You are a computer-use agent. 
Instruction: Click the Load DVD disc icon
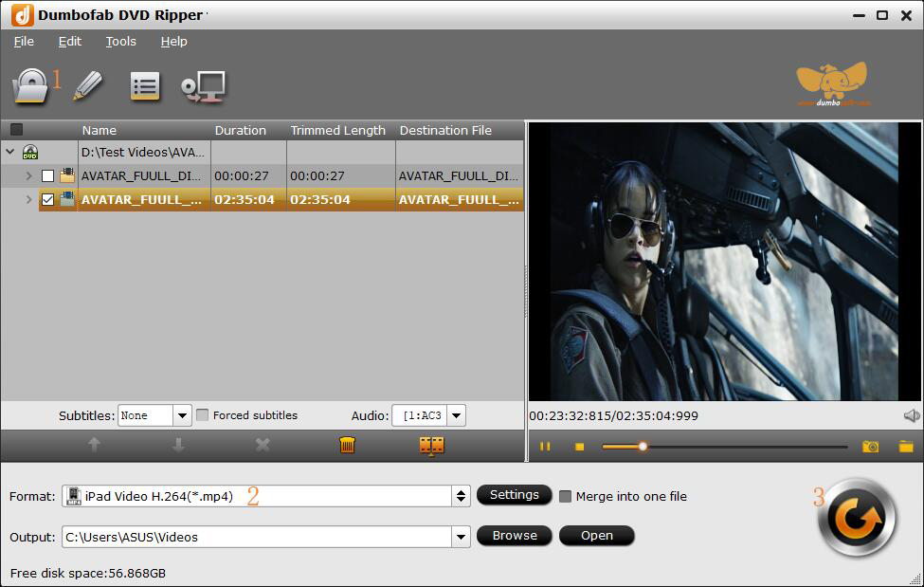[30, 86]
